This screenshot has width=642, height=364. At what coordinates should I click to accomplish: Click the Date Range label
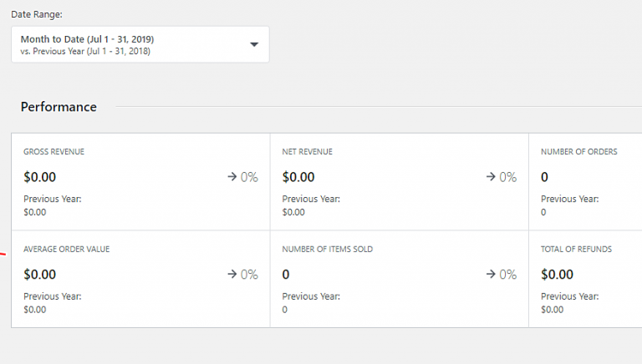[x=37, y=14]
